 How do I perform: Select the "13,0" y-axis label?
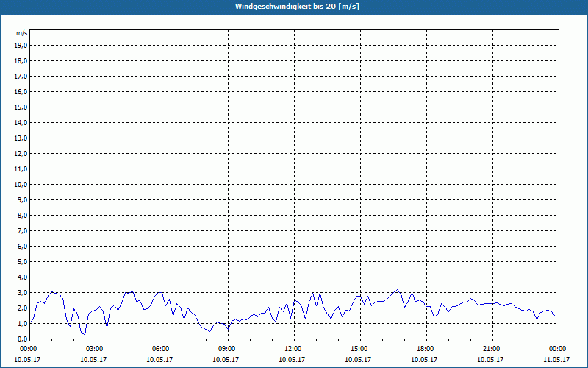click(x=21, y=138)
